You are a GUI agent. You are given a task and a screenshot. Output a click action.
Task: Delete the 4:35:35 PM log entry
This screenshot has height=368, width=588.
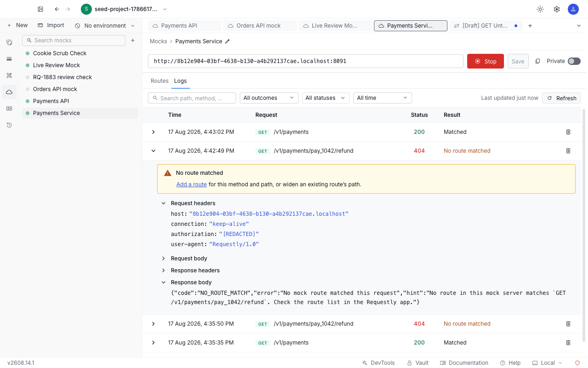pos(568,343)
